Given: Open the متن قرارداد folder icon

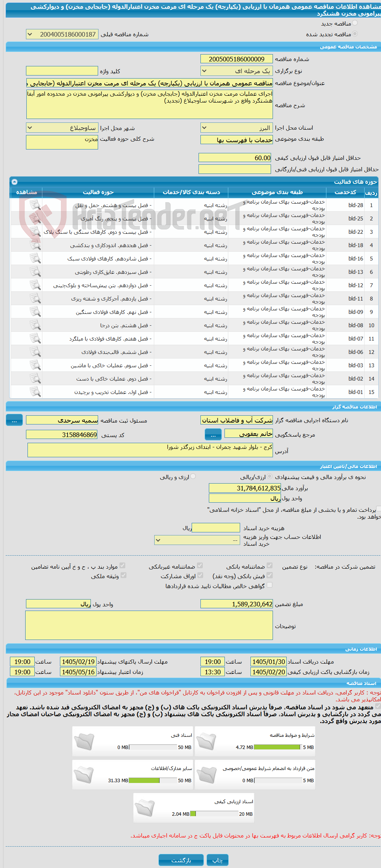Looking at the screenshot, I should pyautogui.click(x=206, y=774).
